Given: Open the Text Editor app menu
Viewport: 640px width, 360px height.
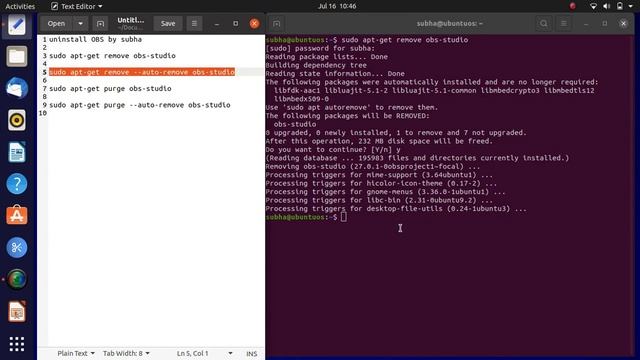Looking at the screenshot, I should click(x=77, y=6).
